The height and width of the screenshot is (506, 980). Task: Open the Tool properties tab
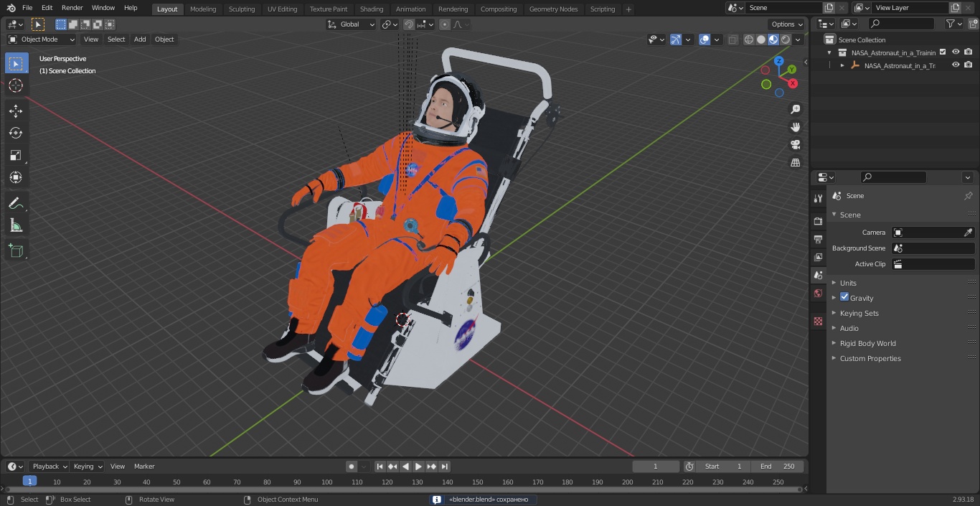click(818, 198)
